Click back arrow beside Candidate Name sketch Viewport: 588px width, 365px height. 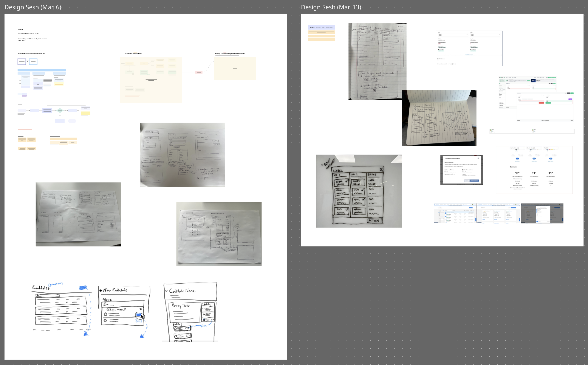[166, 291]
